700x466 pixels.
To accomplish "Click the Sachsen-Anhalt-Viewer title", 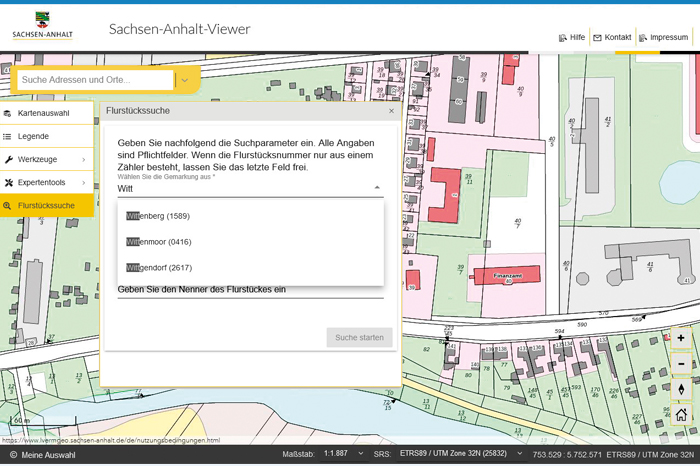I will (179, 29).
